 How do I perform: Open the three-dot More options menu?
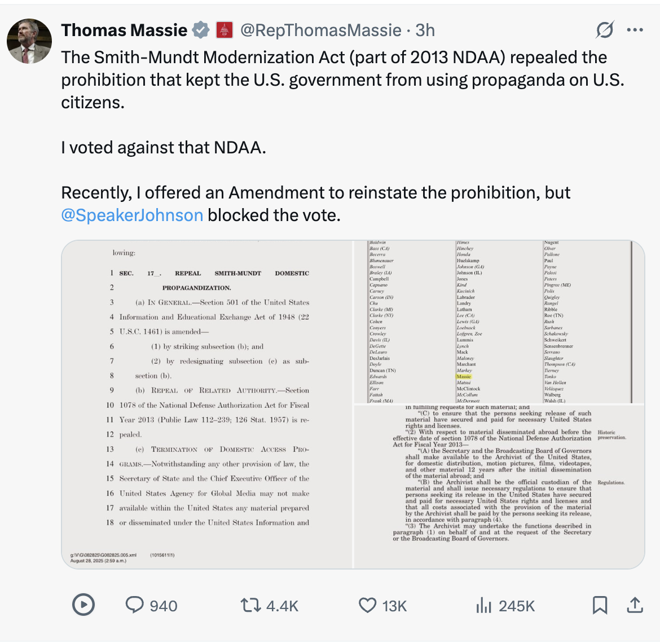tap(635, 30)
